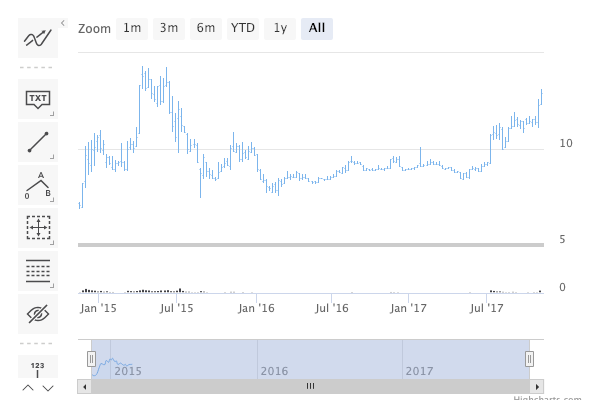Select the TXT label annotation tool
The image size is (600, 400).
pos(37,98)
